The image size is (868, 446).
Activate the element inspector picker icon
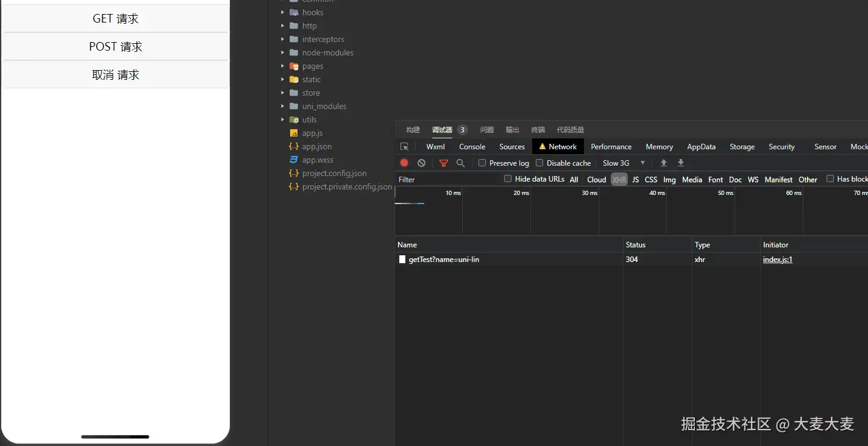[404, 147]
